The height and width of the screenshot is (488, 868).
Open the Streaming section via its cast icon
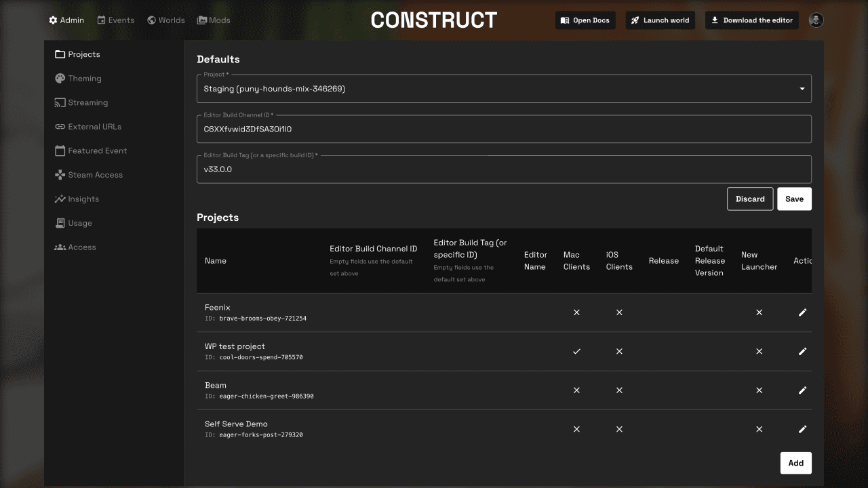coord(60,102)
